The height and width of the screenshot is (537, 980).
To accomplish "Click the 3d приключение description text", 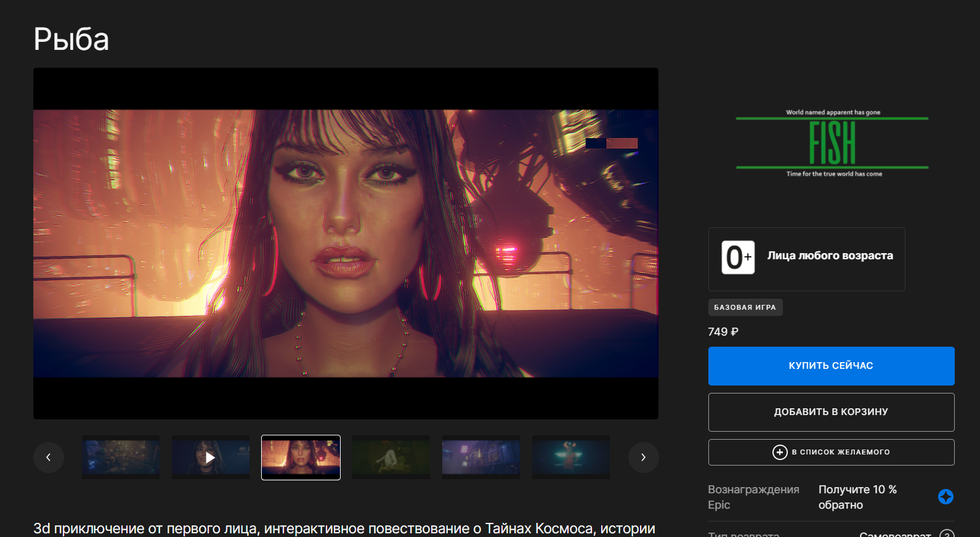I will pyautogui.click(x=344, y=528).
